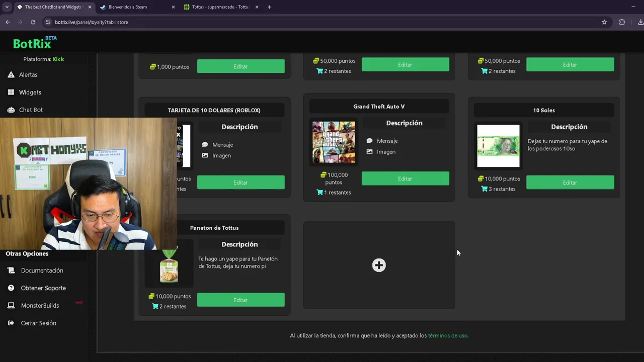This screenshot has width=644, height=362.
Task: Open the browser downloads icon
Action: coord(640,22)
